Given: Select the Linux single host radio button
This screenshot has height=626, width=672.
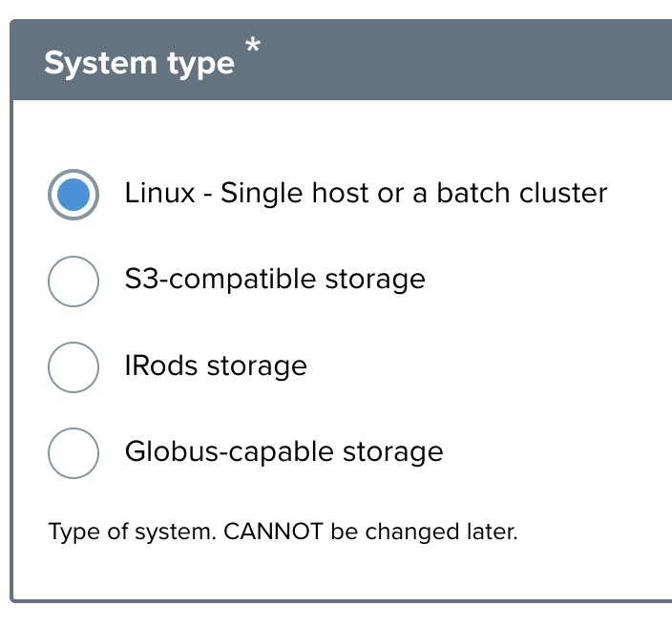Looking at the screenshot, I should [x=73, y=195].
